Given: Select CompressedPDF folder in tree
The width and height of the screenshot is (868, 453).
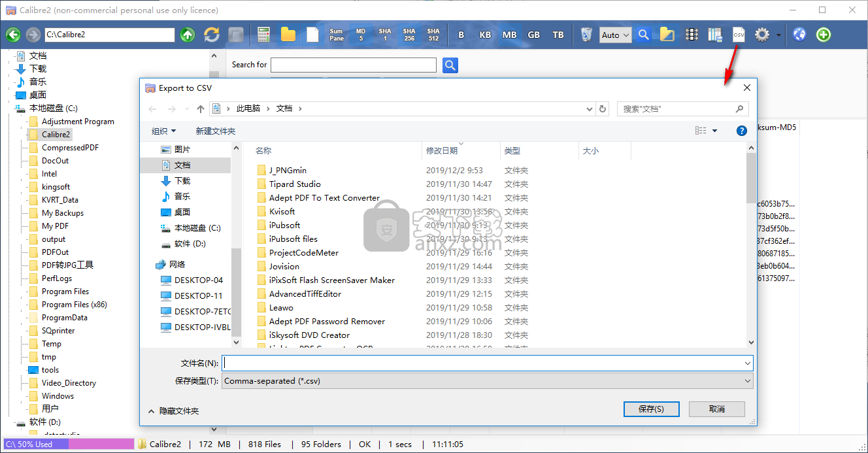Looking at the screenshot, I should point(71,148).
